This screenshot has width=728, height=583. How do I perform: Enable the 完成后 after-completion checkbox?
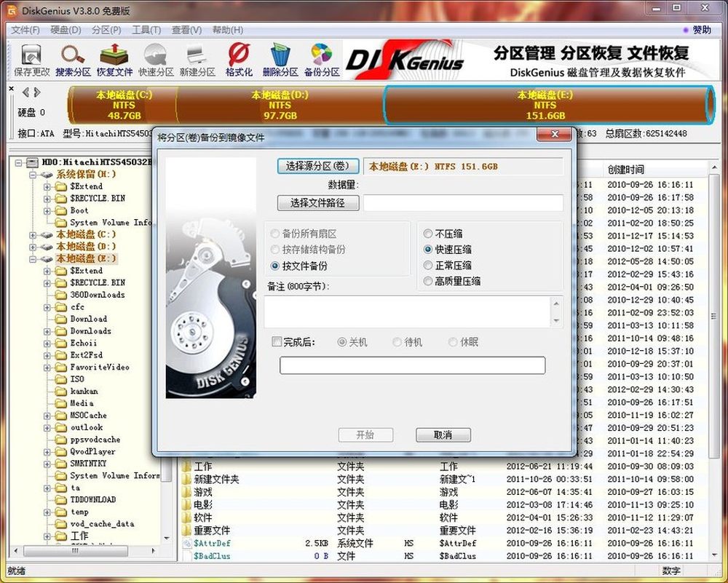coord(277,342)
